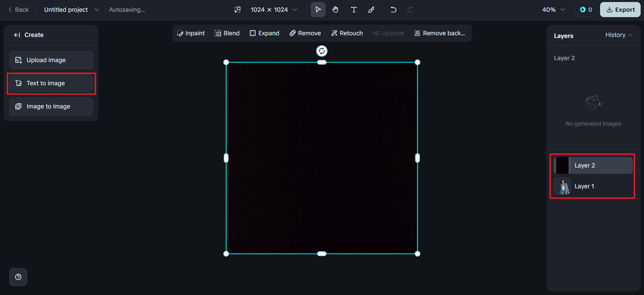The image size is (644, 295).
Task: Click the Layer 1 thumbnail of woman
Action: click(x=562, y=186)
